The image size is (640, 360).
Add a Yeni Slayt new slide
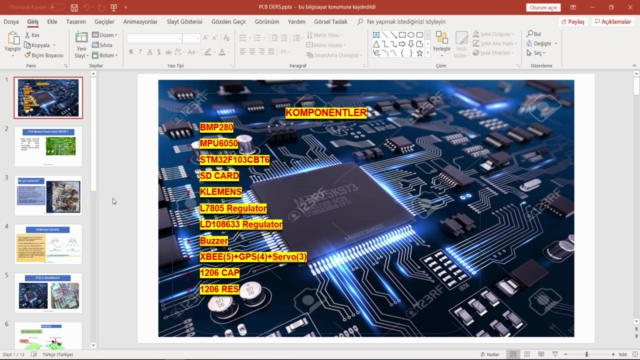[x=81, y=45]
